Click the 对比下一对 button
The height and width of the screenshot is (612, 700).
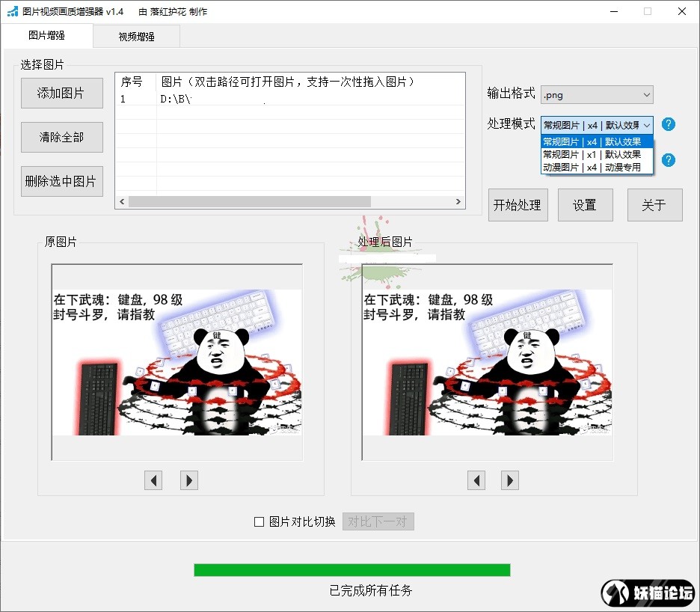pos(378,521)
